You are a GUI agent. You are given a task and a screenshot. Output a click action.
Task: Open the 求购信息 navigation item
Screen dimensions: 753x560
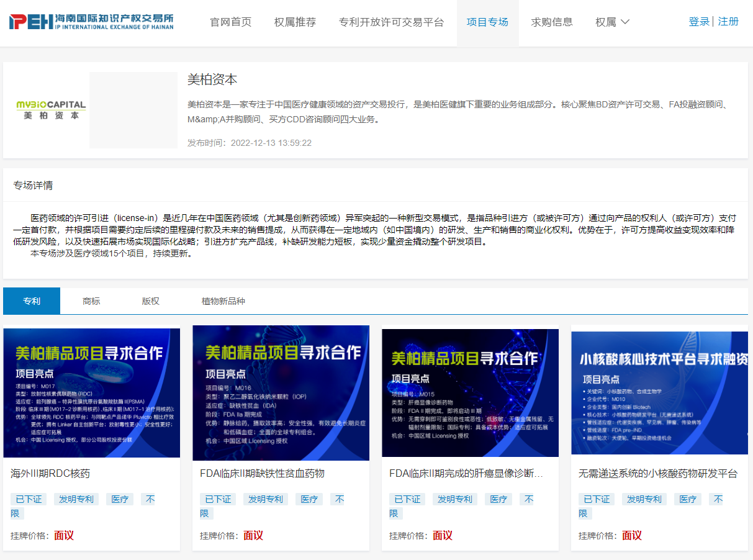pyautogui.click(x=552, y=22)
